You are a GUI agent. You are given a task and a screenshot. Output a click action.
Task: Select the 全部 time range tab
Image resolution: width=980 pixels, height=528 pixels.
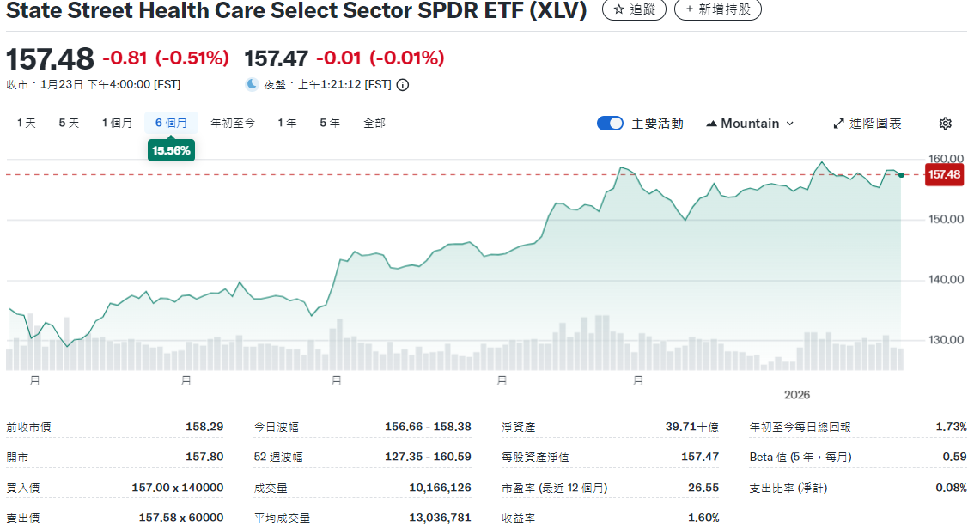[374, 123]
